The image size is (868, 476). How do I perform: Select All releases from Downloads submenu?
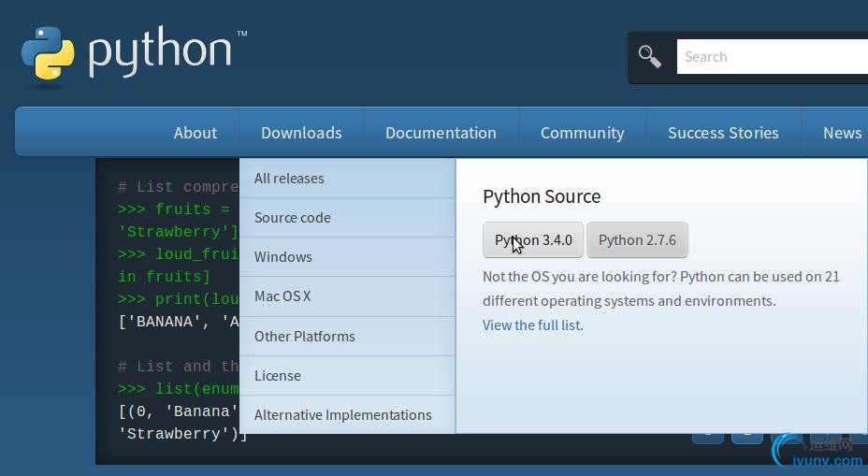347,179
